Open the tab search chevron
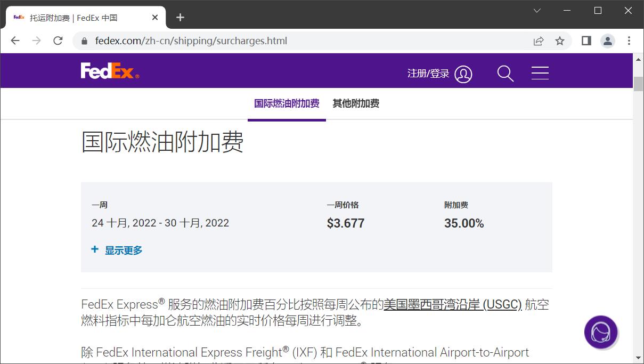 tap(537, 11)
